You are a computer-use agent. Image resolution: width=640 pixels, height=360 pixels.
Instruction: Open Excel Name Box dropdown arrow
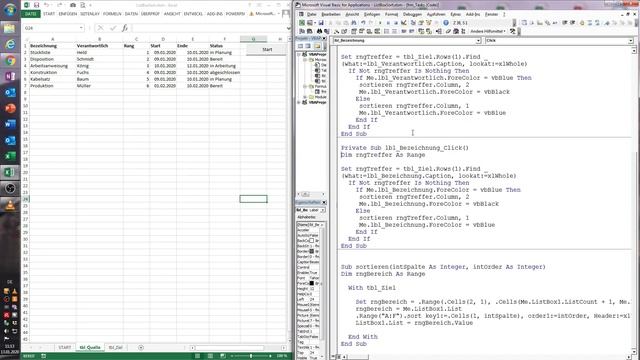coord(81,28)
